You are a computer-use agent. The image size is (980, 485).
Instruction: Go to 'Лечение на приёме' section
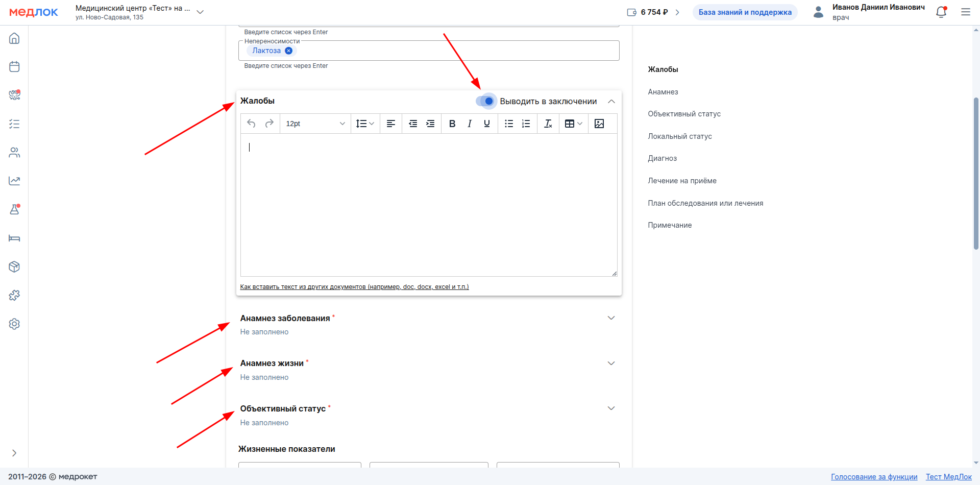click(682, 181)
